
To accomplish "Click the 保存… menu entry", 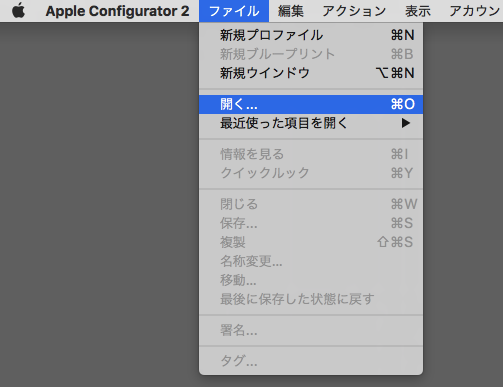I will [311, 223].
